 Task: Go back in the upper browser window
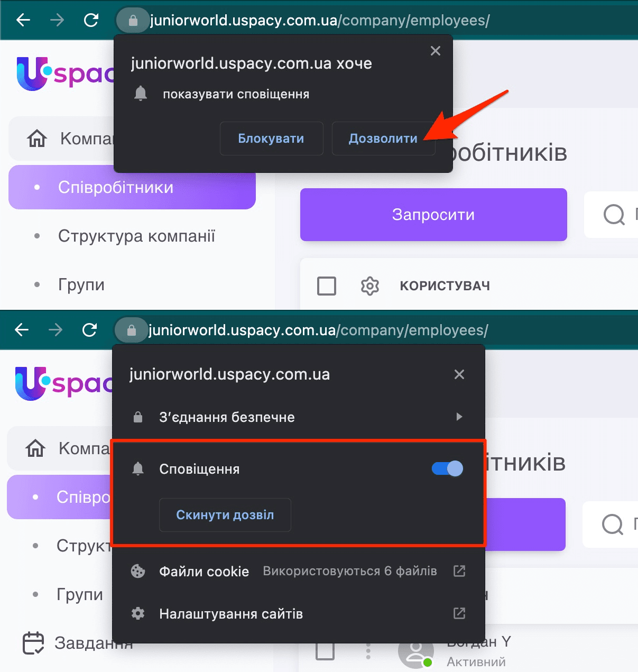[x=23, y=20]
